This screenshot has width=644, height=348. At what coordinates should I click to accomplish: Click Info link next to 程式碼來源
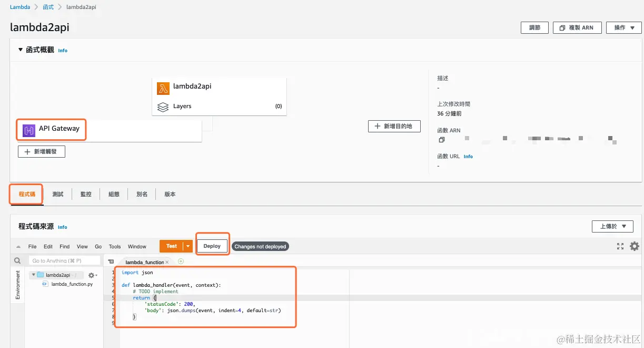pyautogui.click(x=63, y=227)
